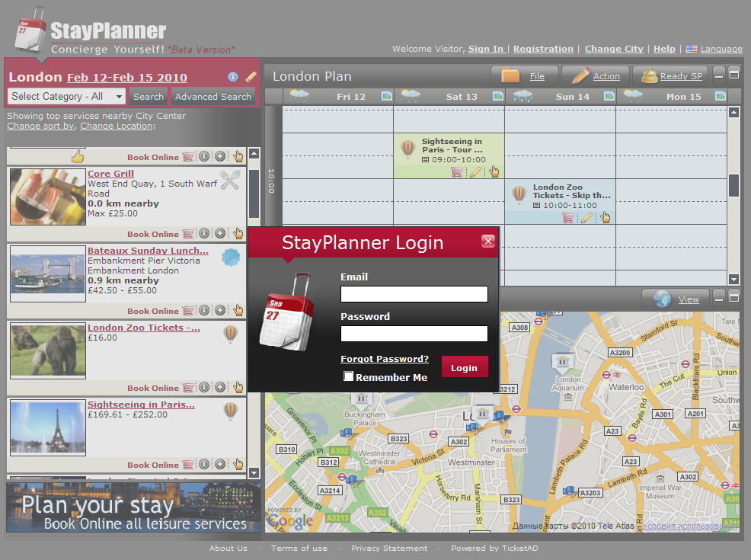Open the Privacy Statement footer link
Viewport: 751px width, 560px height.
click(389, 548)
